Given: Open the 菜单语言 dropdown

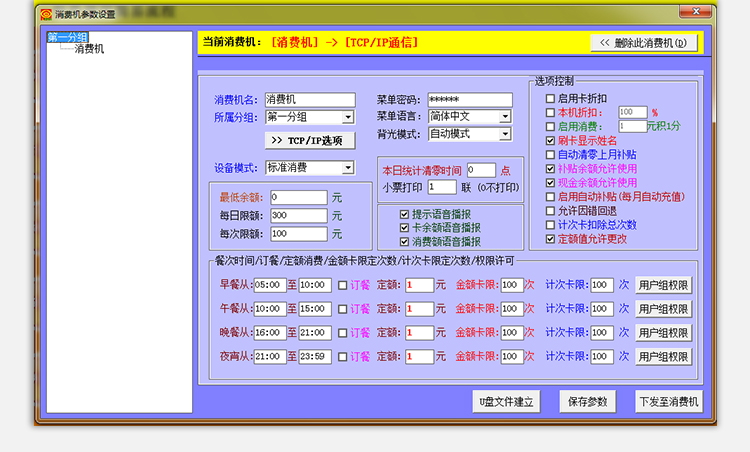Looking at the screenshot, I should [x=505, y=117].
